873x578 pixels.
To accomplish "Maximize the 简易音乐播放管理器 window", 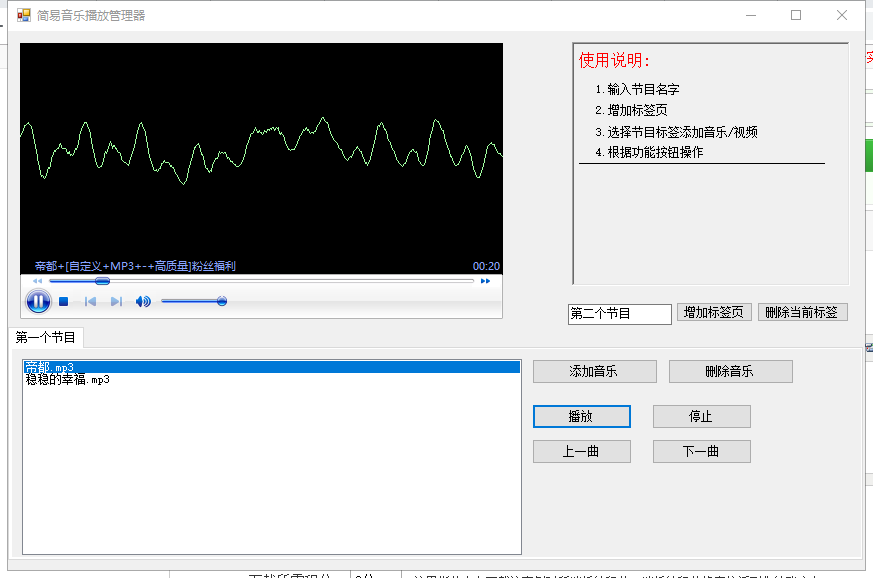I will tap(796, 15).
